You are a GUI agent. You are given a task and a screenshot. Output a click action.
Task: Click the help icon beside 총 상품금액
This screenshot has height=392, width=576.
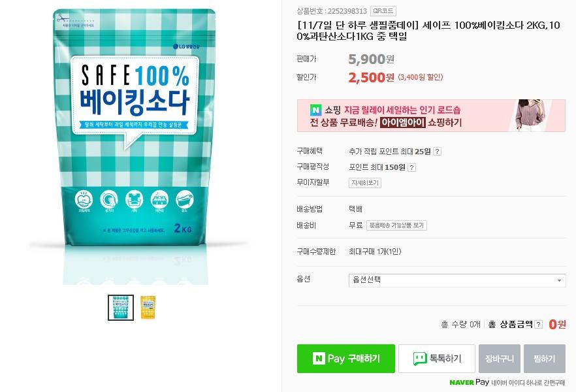[x=539, y=324]
